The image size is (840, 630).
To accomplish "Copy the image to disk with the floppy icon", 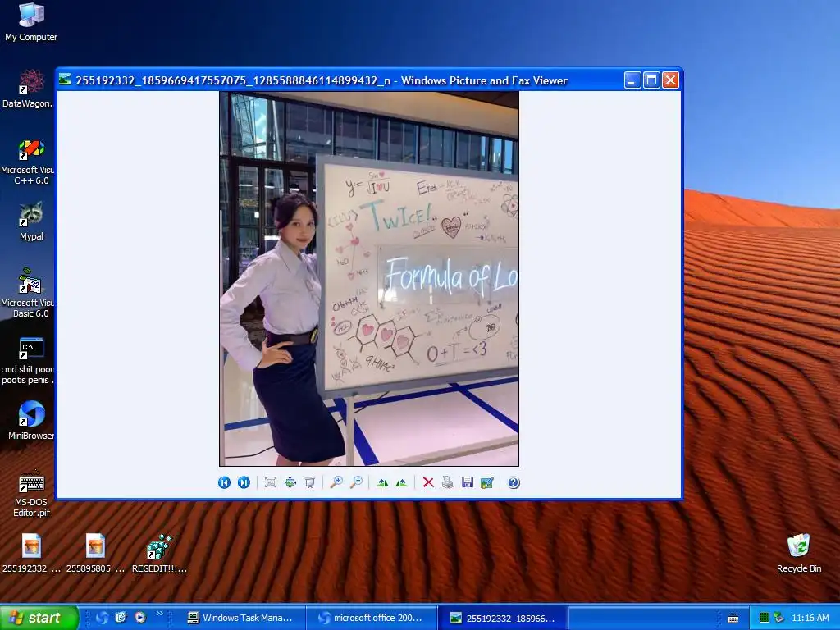I will (x=467, y=482).
